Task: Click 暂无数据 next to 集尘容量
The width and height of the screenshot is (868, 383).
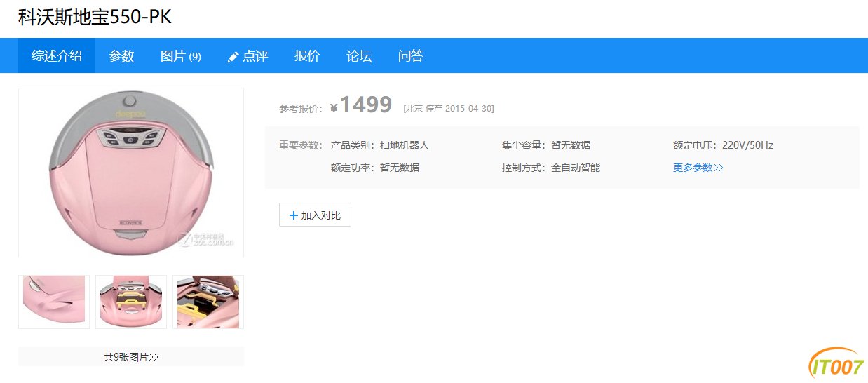Action: (571, 145)
